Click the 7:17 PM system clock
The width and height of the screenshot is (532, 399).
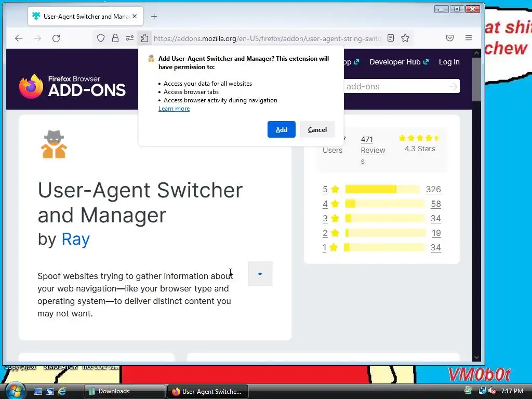pos(512,391)
